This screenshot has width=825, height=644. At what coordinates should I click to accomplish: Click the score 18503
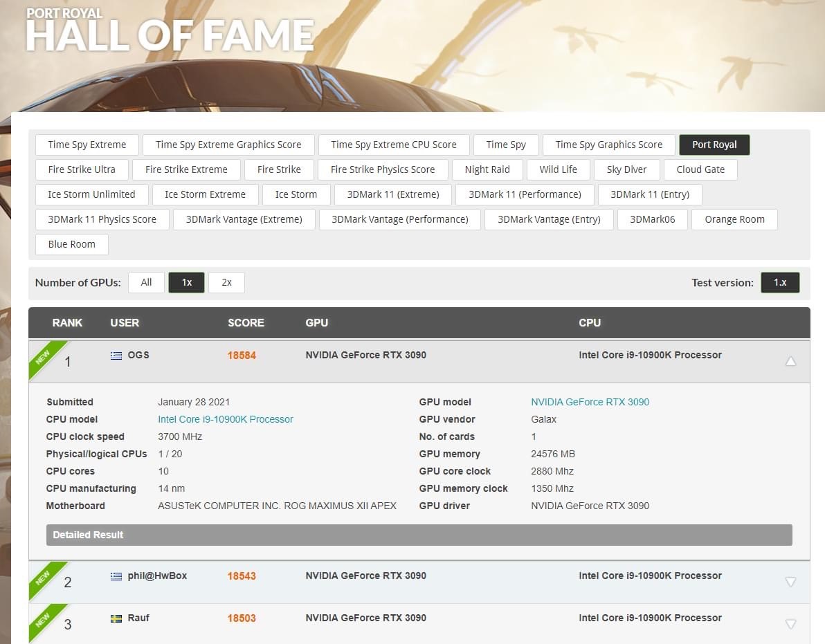point(242,618)
